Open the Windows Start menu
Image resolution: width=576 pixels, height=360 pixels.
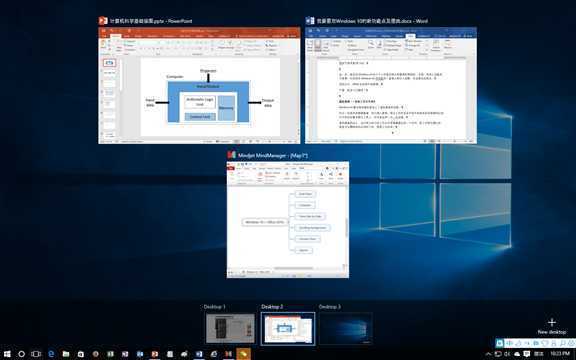click(7, 354)
